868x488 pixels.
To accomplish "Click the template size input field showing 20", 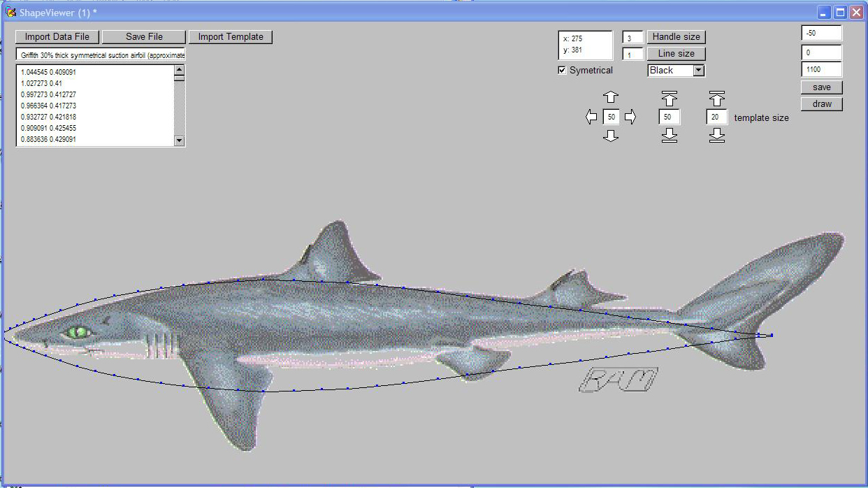I will tap(716, 117).
